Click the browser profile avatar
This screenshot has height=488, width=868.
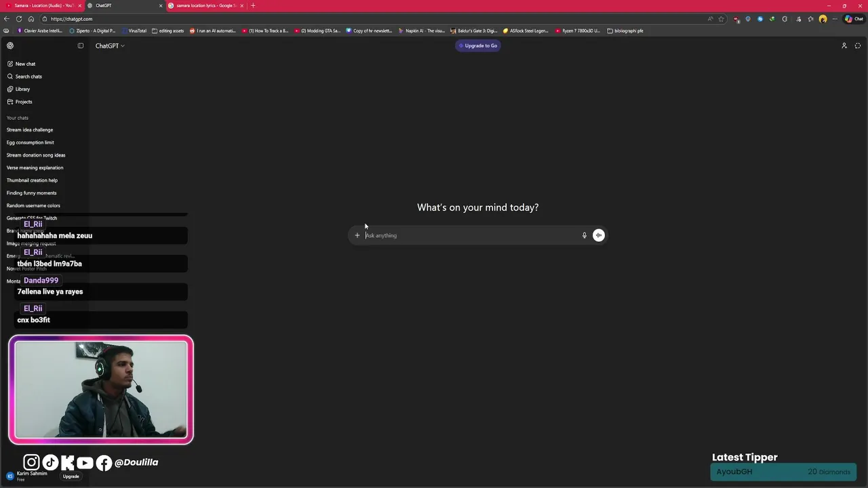[823, 19]
